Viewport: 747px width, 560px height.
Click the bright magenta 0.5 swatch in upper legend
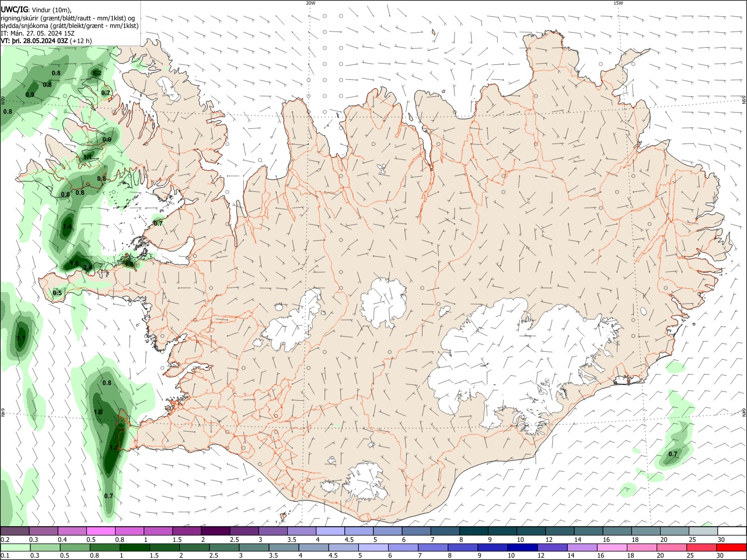pyautogui.click(x=100, y=531)
